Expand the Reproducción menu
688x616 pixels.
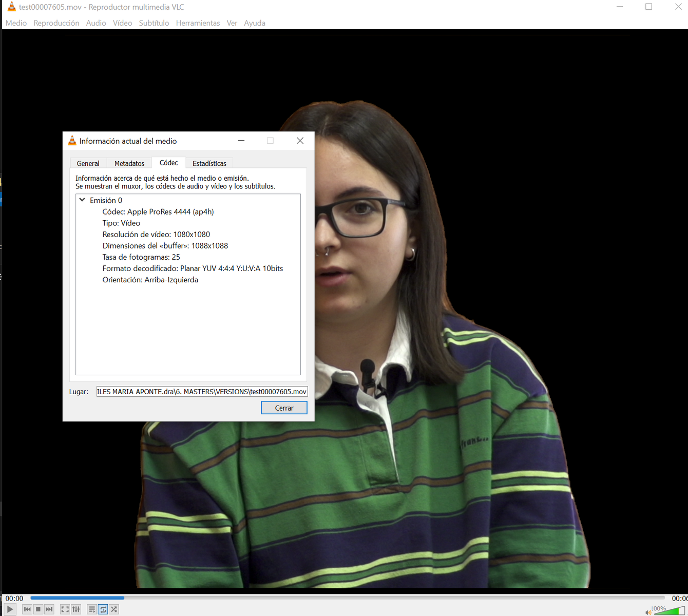coord(56,23)
